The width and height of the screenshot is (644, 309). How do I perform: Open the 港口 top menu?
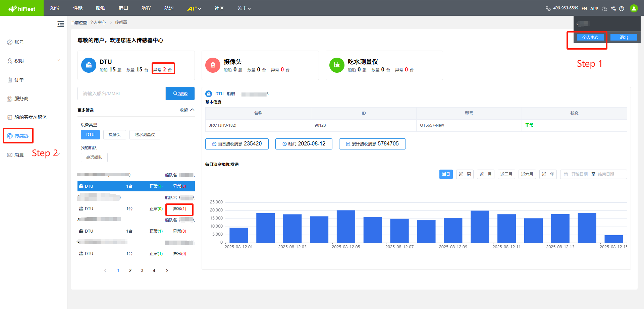(123, 8)
